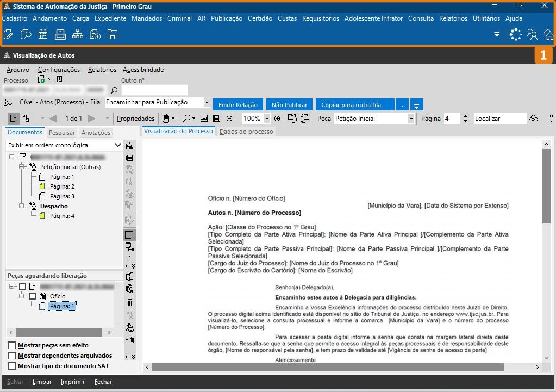Click the add-document plus toolbar icon

point(95,34)
